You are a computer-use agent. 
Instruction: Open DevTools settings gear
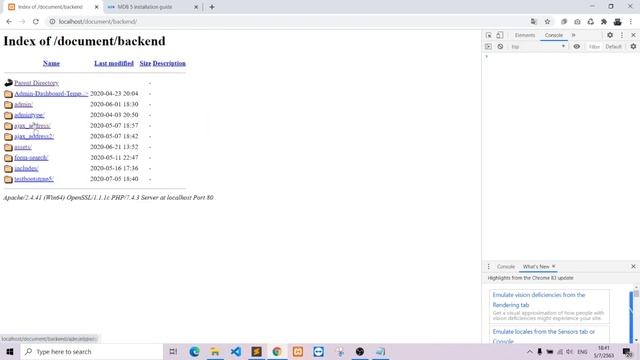[610, 36]
